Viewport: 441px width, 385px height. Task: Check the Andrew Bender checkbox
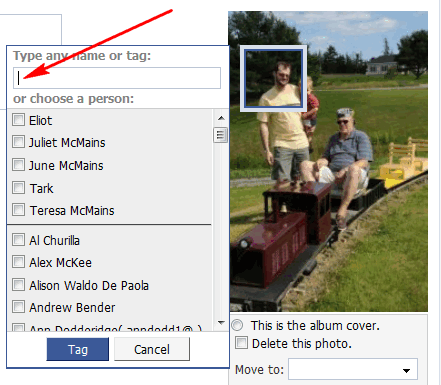click(x=18, y=307)
